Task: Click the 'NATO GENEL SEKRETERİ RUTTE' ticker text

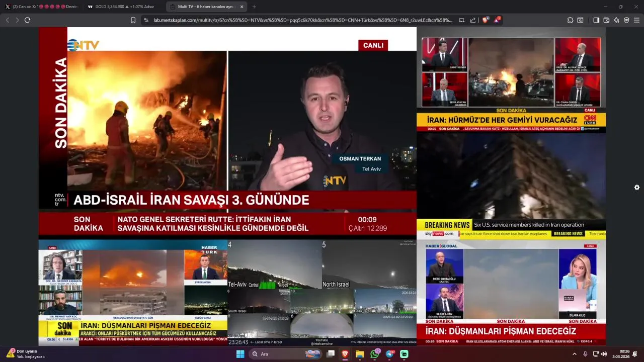Action: 212,224
